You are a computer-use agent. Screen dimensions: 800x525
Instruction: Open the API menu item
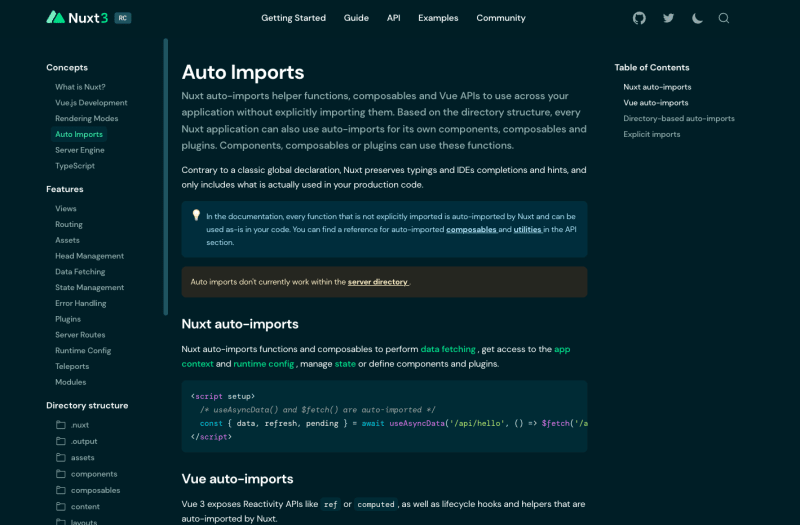393,18
